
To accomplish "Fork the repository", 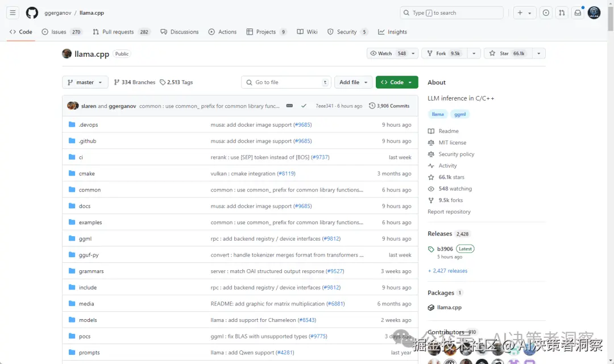I will [x=445, y=53].
